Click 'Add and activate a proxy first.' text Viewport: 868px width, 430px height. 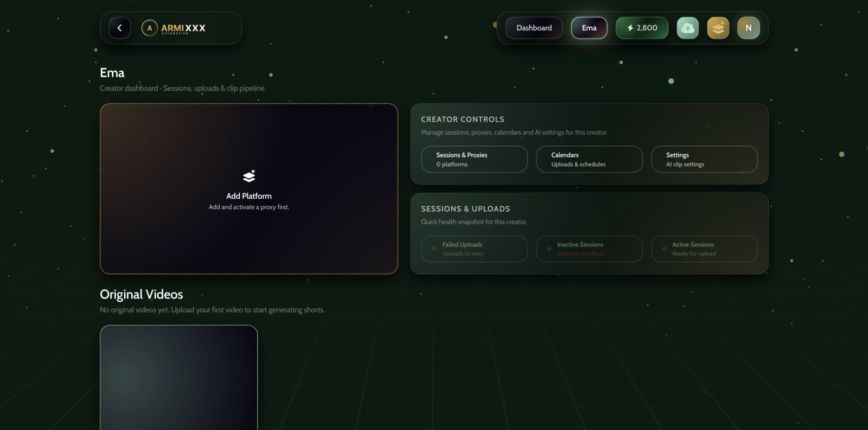[249, 207]
